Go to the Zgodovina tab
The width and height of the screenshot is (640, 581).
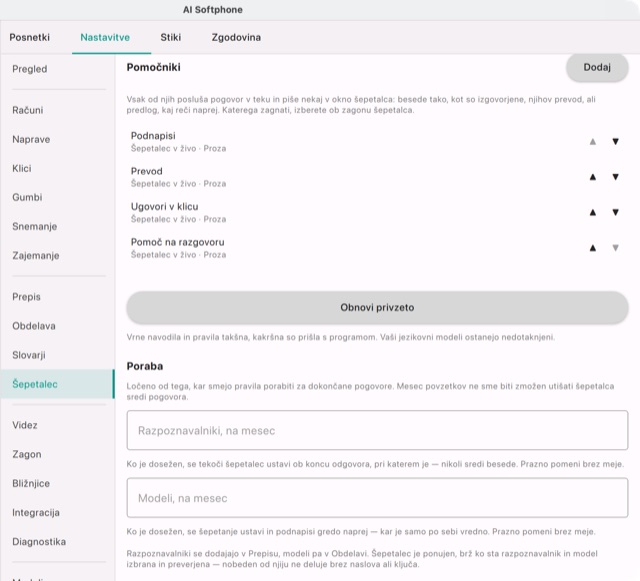[236, 37]
